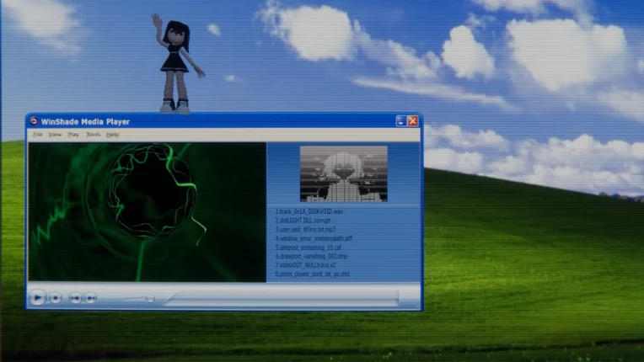Click the waving desktop character

coord(177,63)
